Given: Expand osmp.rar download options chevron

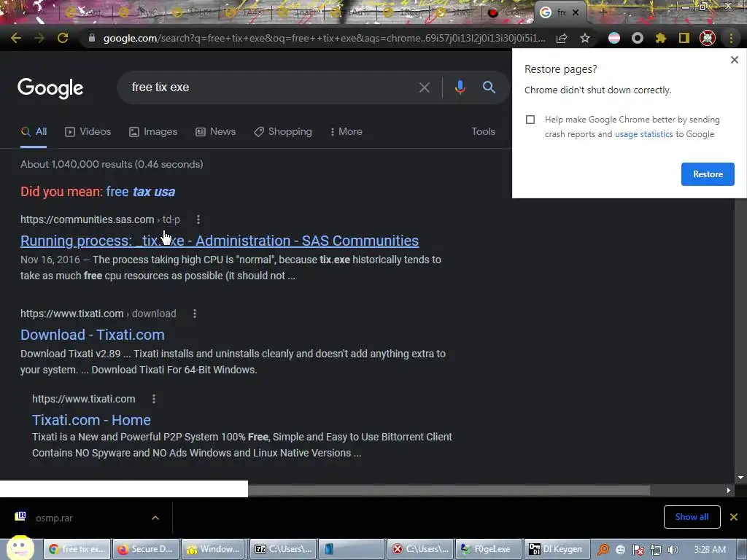Looking at the screenshot, I should [155, 518].
